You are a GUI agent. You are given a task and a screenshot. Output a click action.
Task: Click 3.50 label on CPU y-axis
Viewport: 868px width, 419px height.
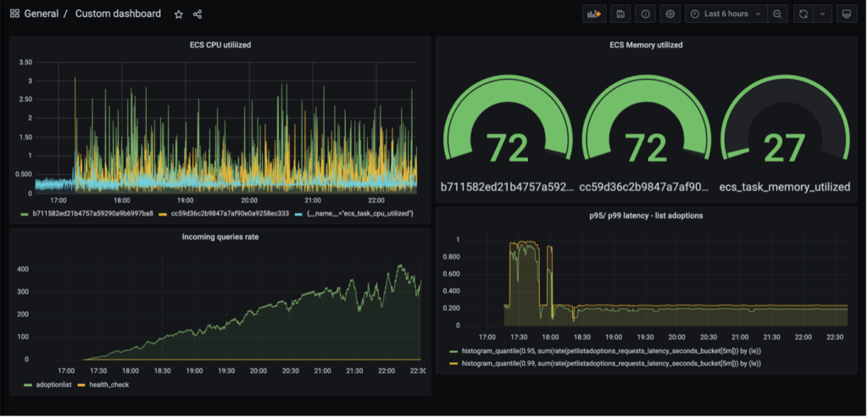25,62
